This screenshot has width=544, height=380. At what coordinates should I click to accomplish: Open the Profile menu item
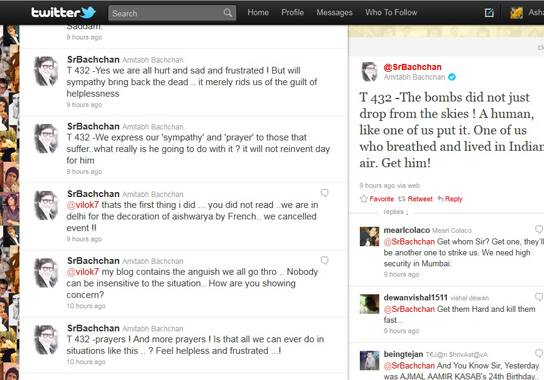(x=292, y=12)
